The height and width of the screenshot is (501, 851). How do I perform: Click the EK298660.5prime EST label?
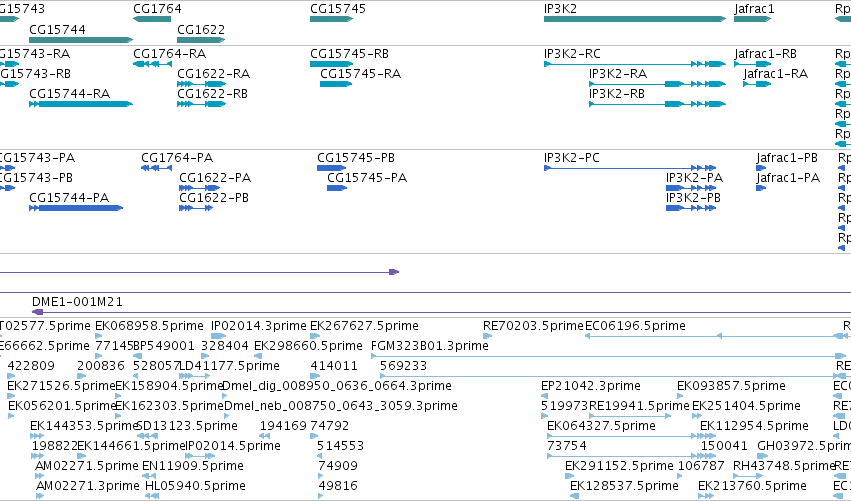click(308, 346)
